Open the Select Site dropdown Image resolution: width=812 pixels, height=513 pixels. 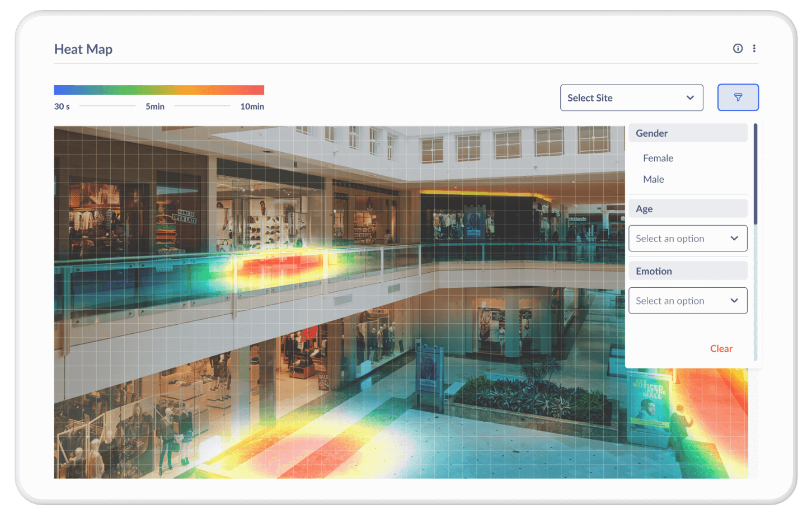click(x=631, y=98)
